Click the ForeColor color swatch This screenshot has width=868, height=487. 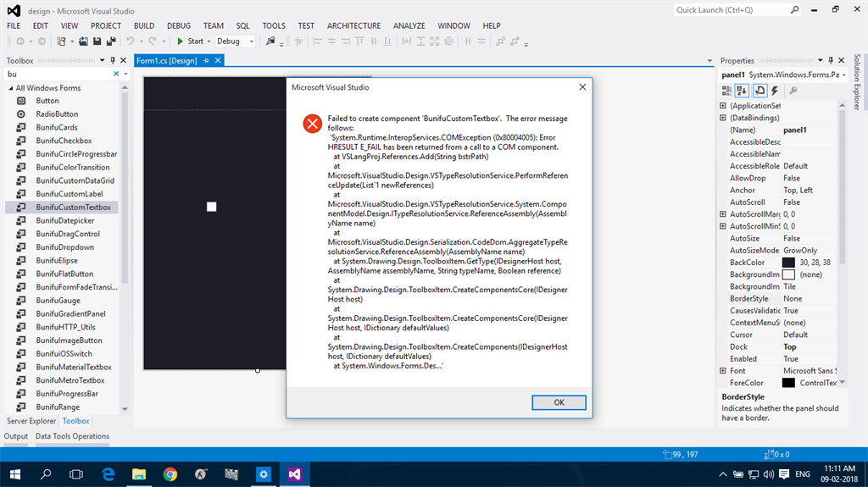coord(788,383)
